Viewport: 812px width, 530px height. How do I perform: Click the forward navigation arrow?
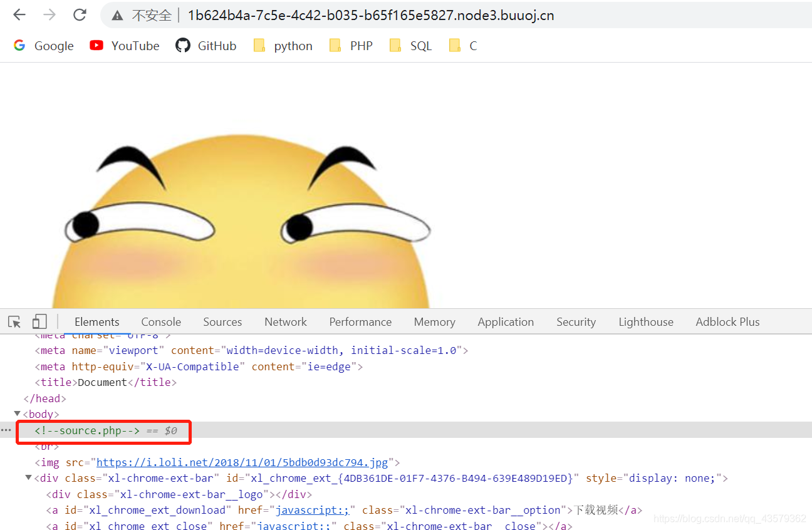[49, 14]
